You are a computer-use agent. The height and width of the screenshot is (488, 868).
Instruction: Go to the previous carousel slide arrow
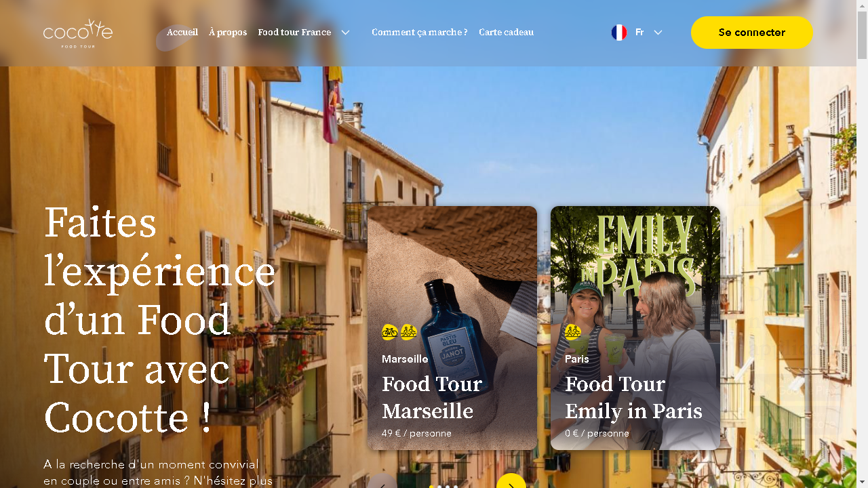[x=382, y=483]
